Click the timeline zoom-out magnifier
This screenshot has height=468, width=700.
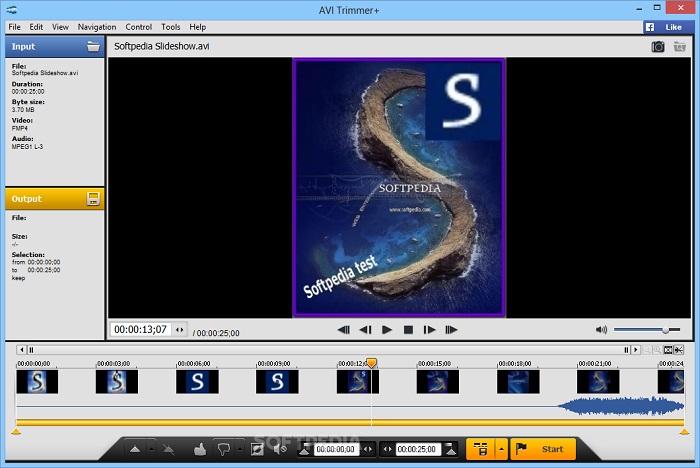(x=646, y=350)
